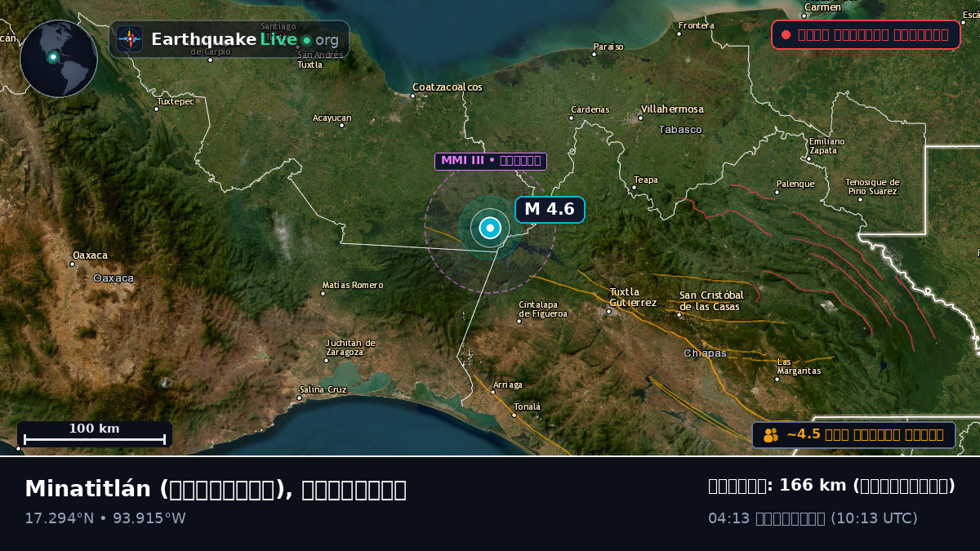Select the Frontera city label
The image size is (980, 551).
tap(696, 26)
